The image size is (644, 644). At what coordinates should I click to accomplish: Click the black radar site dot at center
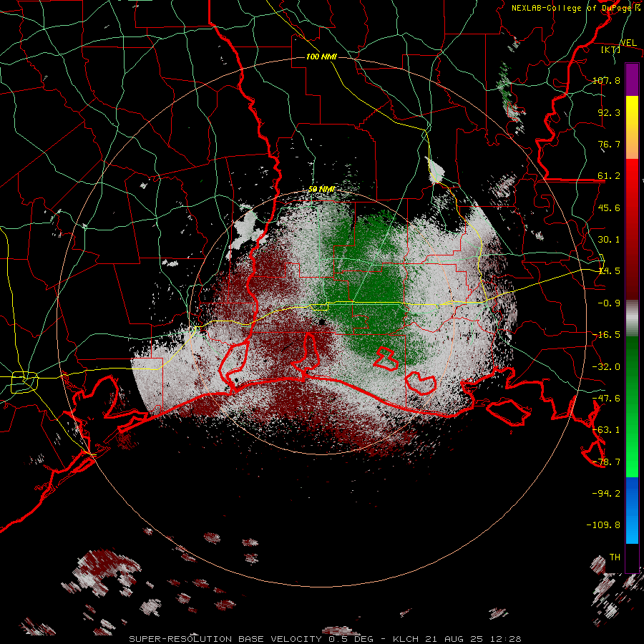coord(322,322)
